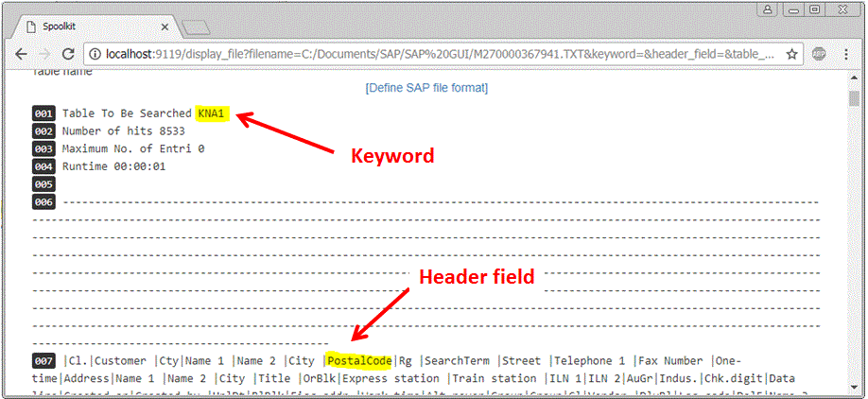Click line number badge 001
The width and height of the screenshot is (868, 399).
coord(43,113)
